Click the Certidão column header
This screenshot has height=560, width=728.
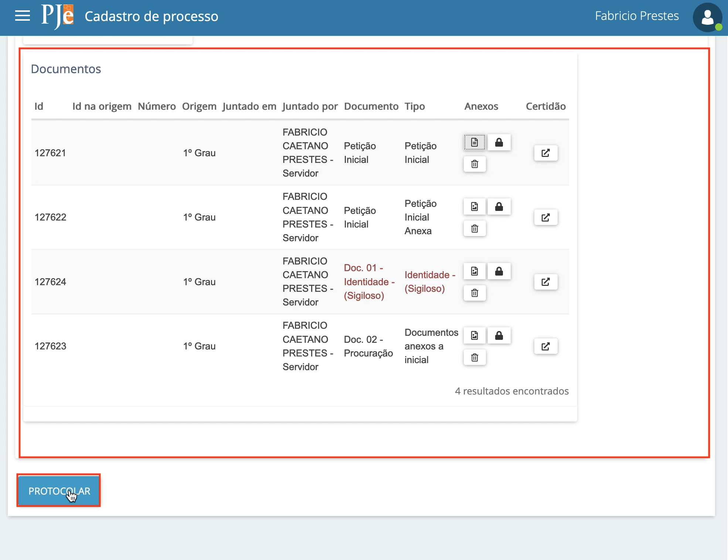[x=545, y=106]
